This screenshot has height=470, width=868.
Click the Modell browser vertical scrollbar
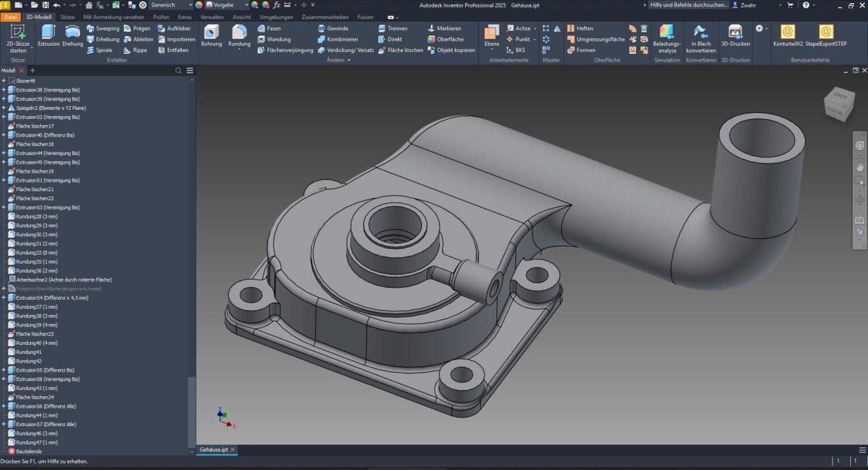pyautogui.click(x=191, y=413)
